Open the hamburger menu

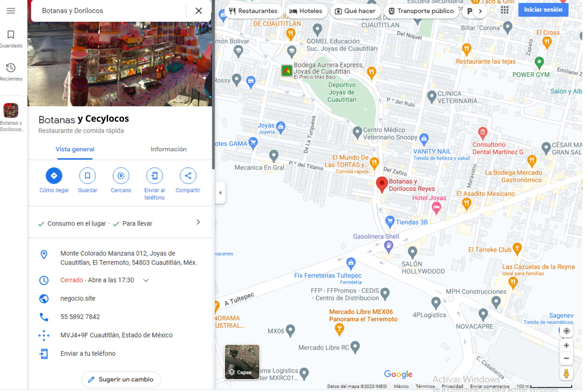[11, 11]
